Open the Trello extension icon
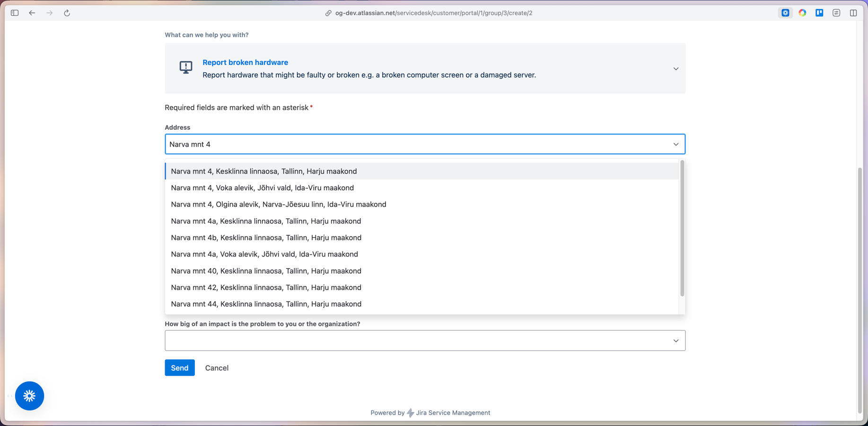Viewport: 868px width, 426px height. coord(819,13)
